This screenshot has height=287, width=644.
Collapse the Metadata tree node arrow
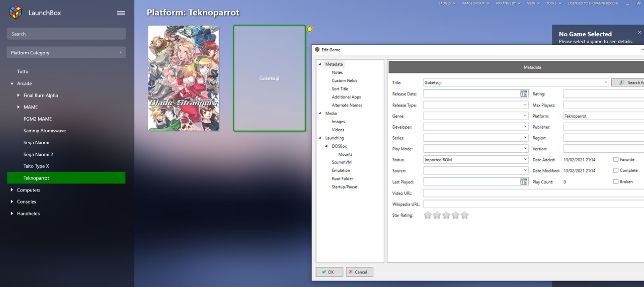point(320,64)
